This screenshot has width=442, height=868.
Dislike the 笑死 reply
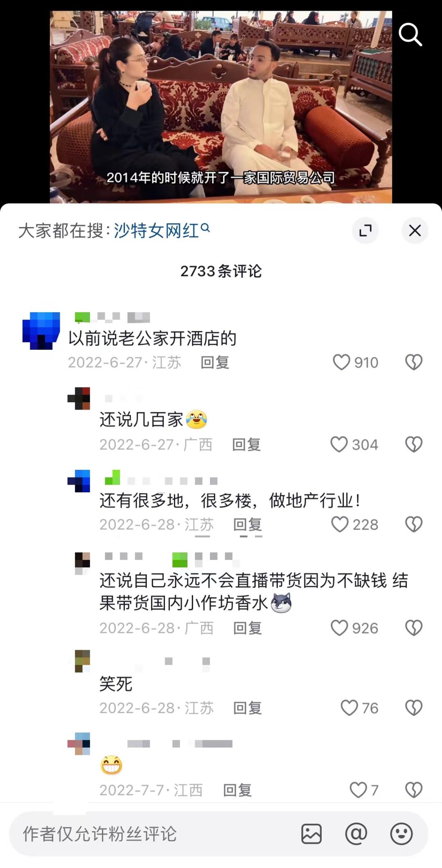point(414,707)
